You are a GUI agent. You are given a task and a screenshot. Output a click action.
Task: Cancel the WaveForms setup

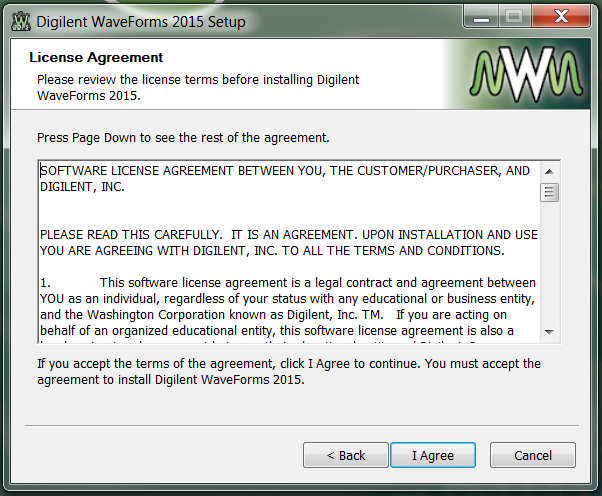coord(533,455)
